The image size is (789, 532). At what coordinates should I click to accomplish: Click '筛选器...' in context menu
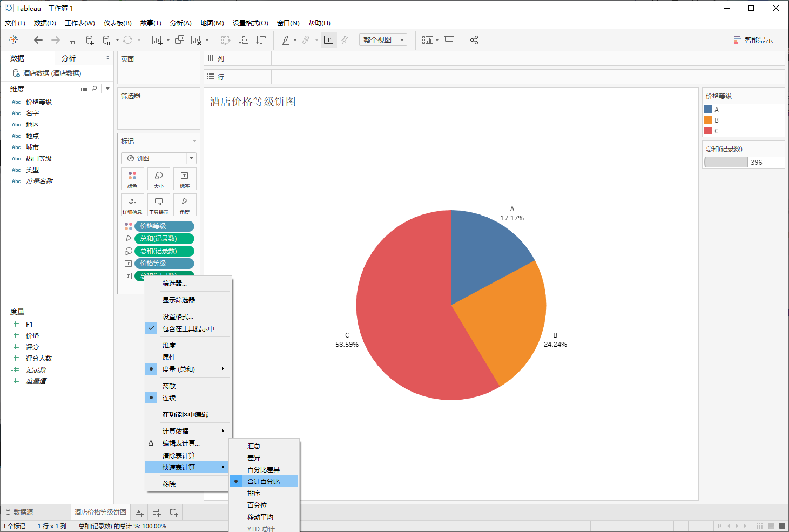click(x=187, y=283)
